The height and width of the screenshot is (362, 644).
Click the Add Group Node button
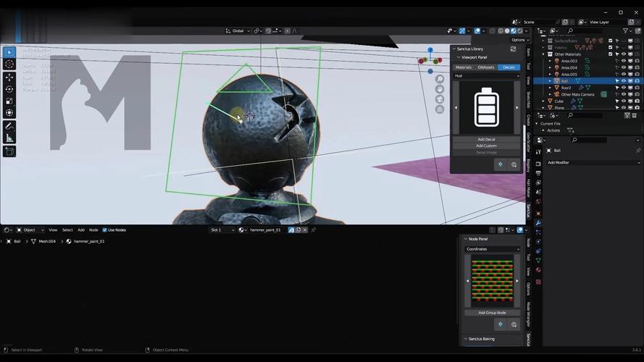[493, 313]
